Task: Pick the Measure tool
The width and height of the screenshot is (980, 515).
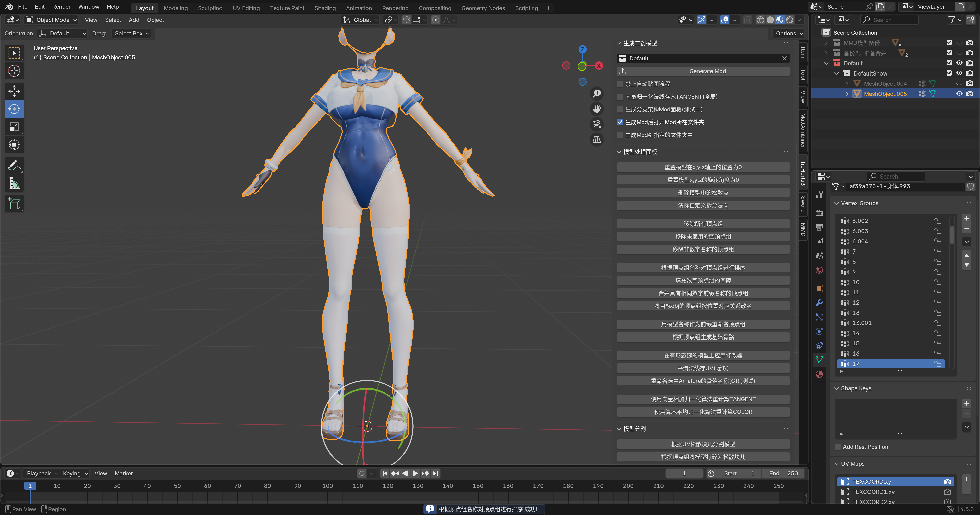Action: tap(14, 184)
